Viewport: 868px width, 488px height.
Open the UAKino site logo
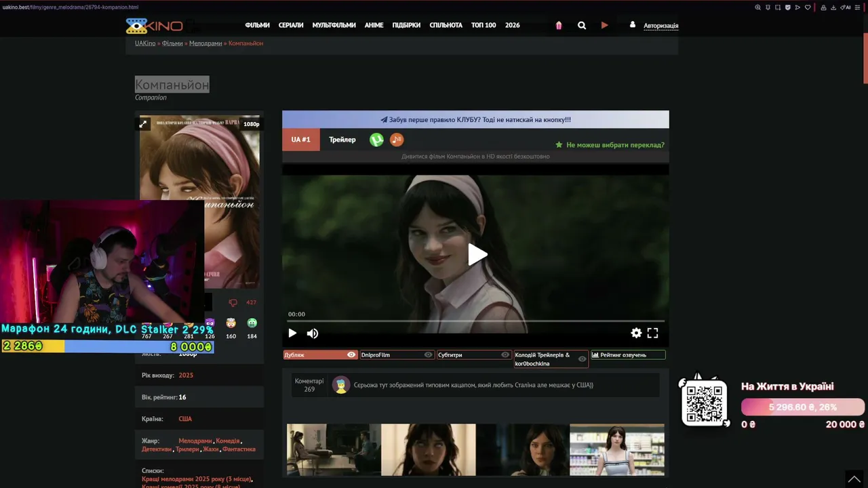pos(155,26)
